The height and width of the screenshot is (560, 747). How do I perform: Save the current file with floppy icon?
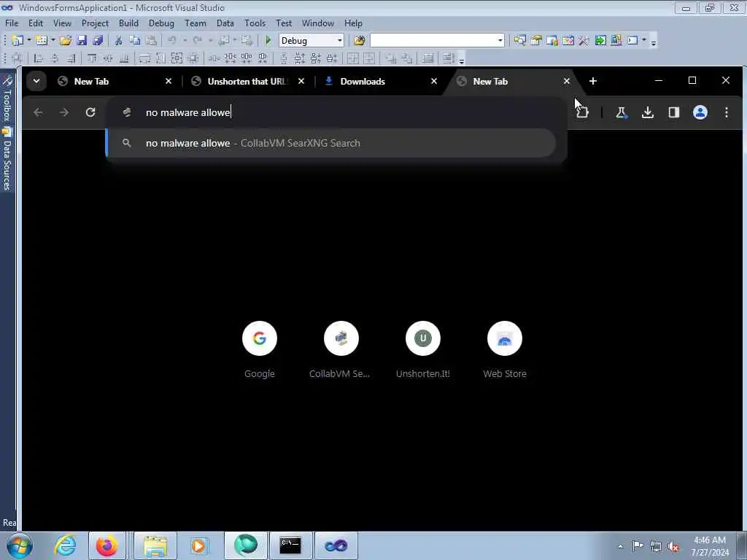(x=82, y=41)
